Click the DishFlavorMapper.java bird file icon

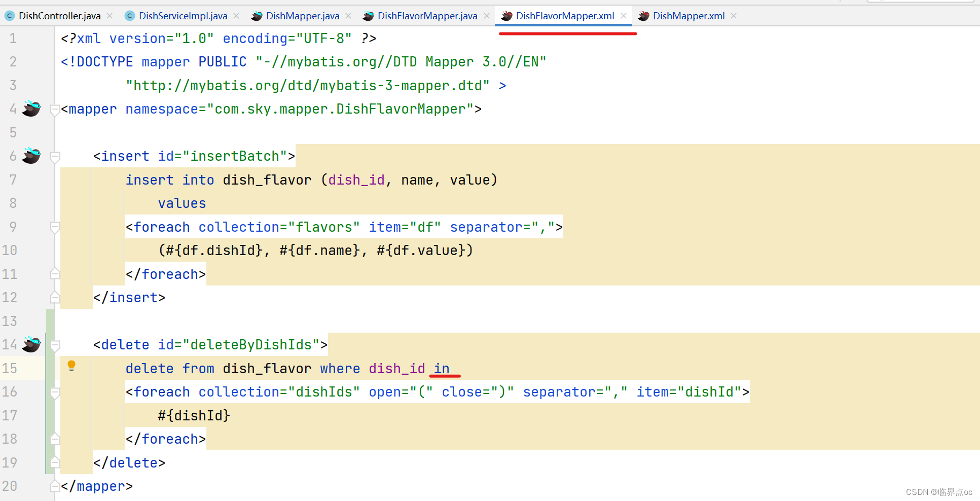(369, 16)
